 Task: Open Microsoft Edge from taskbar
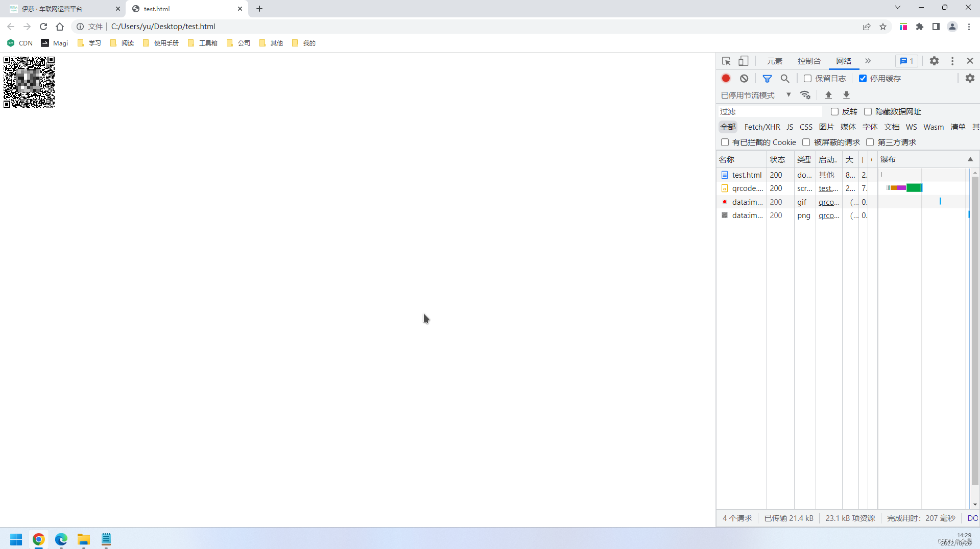click(x=61, y=539)
